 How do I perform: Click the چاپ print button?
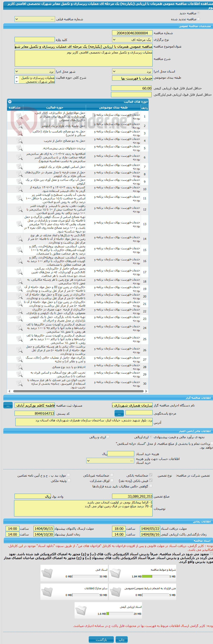click(122, 640)
